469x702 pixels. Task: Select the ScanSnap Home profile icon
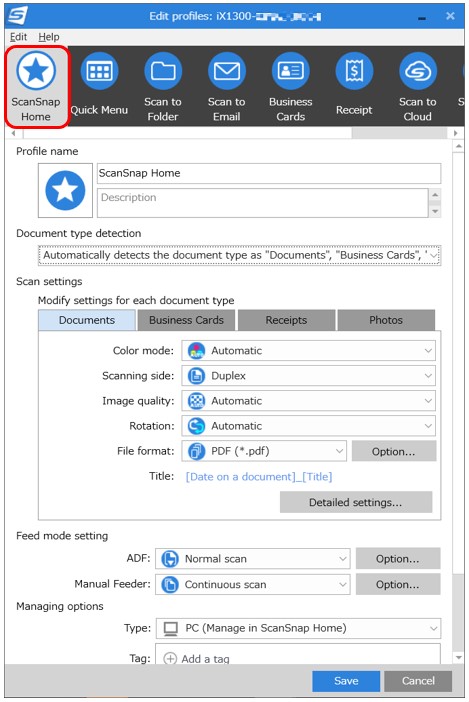pos(36,87)
